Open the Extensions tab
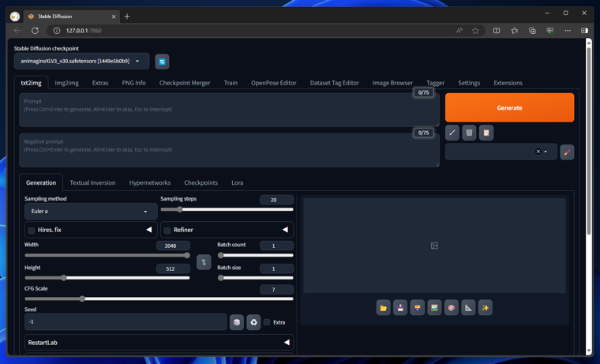This screenshot has width=600, height=364. [508, 83]
